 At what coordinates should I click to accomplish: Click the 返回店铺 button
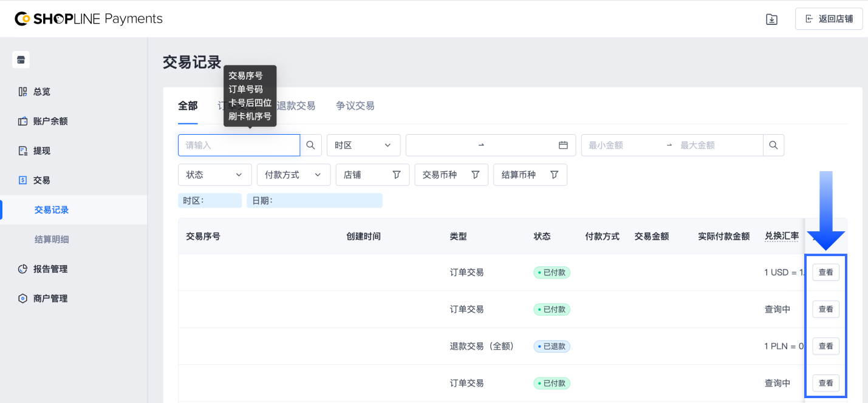829,19
